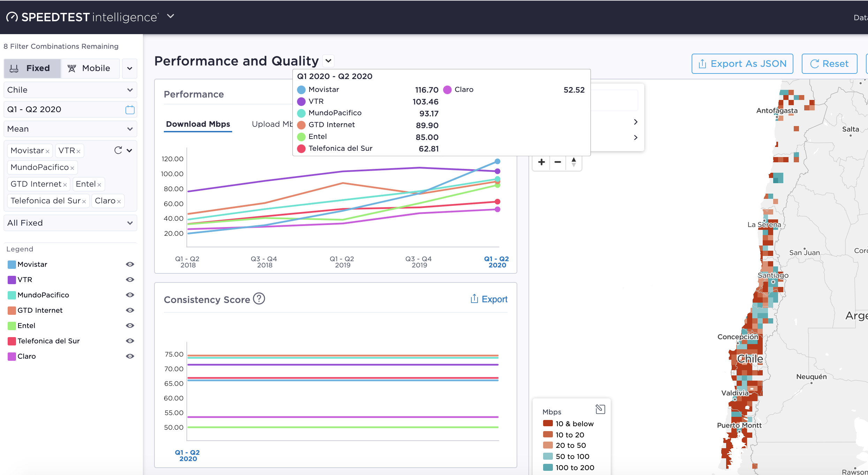The width and height of the screenshot is (868, 475).
Task: Expand the provider list chevron
Action: tap(129, 150)
